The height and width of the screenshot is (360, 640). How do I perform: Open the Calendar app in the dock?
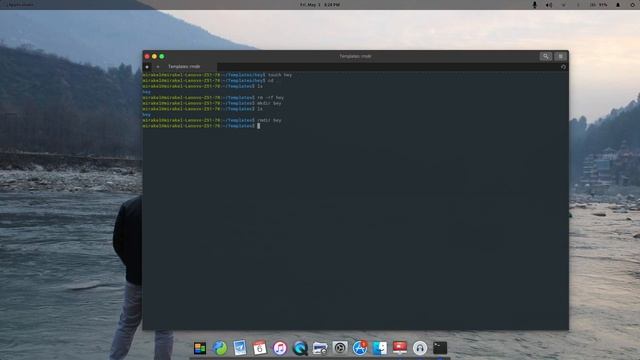point(260,348)
